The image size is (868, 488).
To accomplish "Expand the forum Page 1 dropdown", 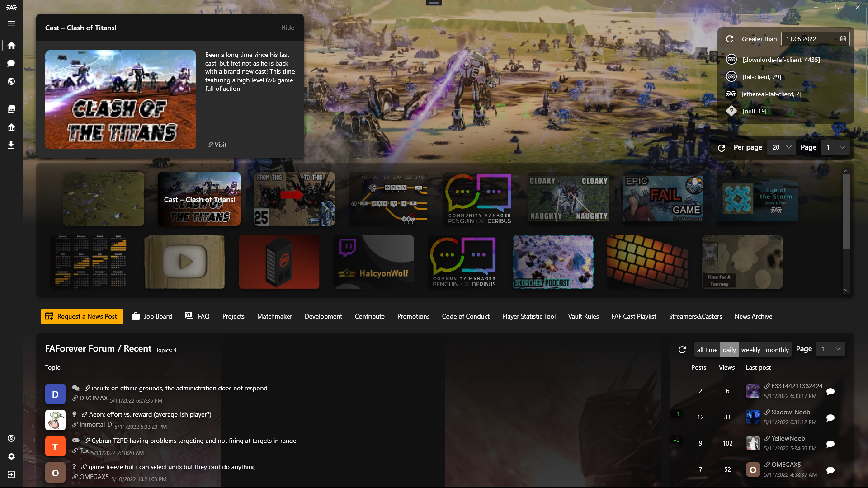I will [831, 349].
